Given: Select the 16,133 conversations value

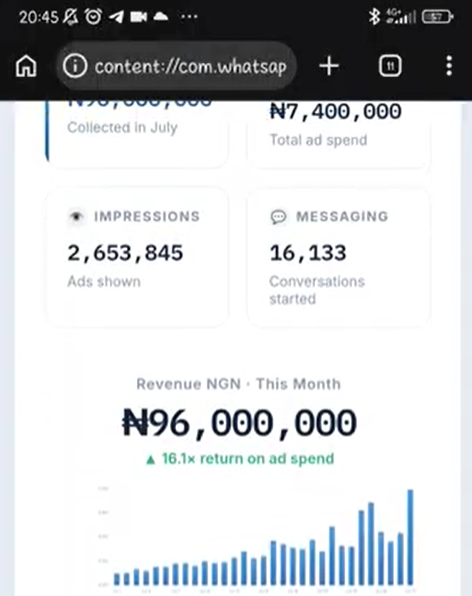Looking at the screenshot, I should 308,253.
